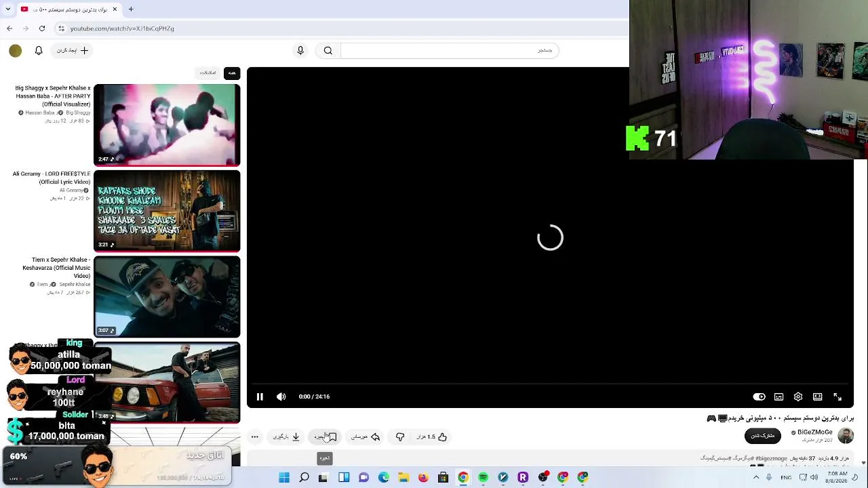The height and width of the screenshot is (488, 868).
Task: Click the #bigezmoge hashtag in the description
Action: [771, 458]
